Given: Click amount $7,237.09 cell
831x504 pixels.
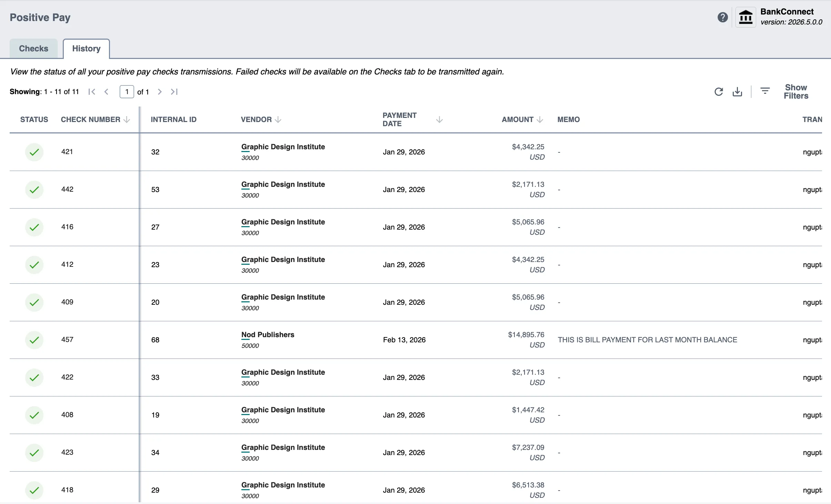Looking at the screenshot, I should pyautogui.click(x=528, y=447).
